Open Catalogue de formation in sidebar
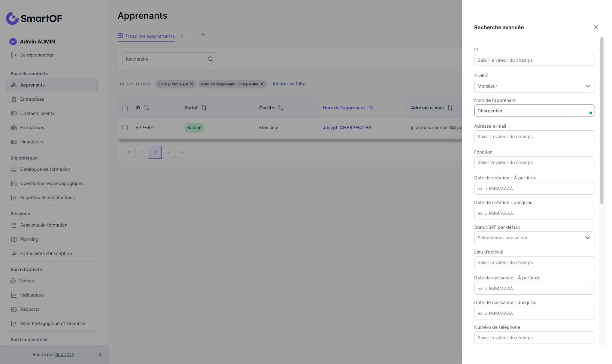The image size is (612, 364). [x=52, y=169]
